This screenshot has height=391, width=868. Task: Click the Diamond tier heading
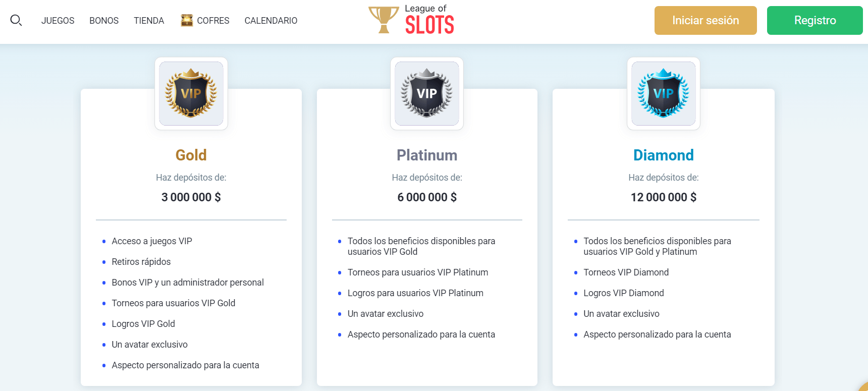663,155
